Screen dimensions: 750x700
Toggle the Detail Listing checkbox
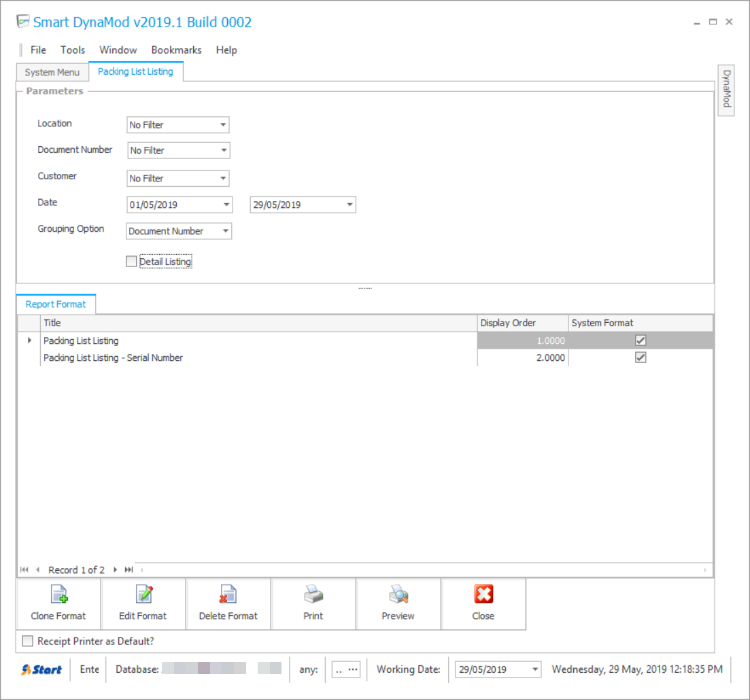(x=131, y=261)
